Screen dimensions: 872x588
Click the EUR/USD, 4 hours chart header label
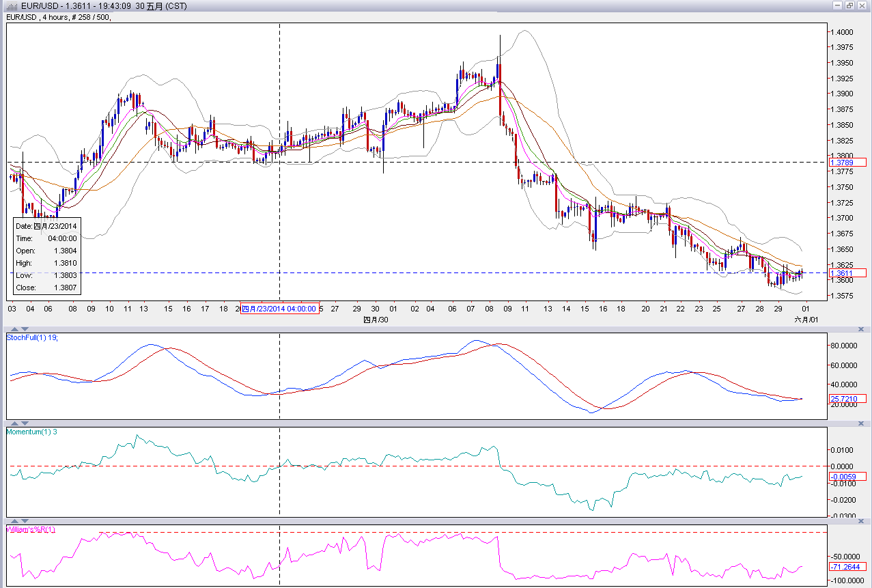click(58, 17)
